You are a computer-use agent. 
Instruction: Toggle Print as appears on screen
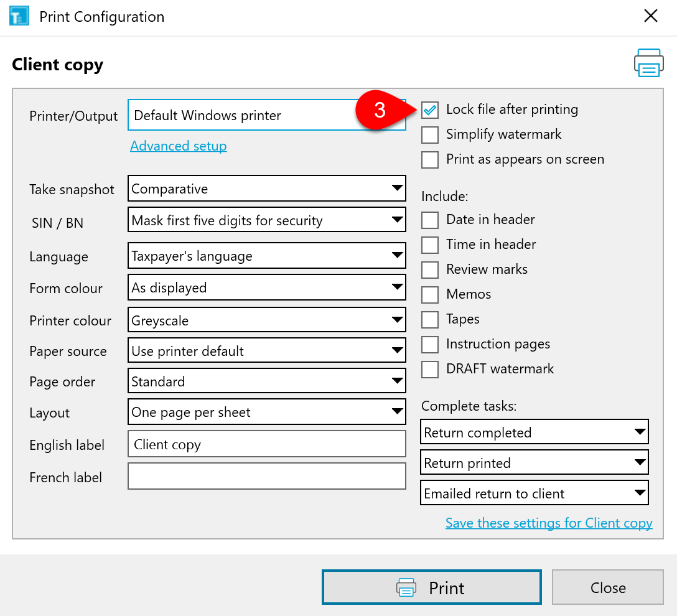tap(430, 160)
